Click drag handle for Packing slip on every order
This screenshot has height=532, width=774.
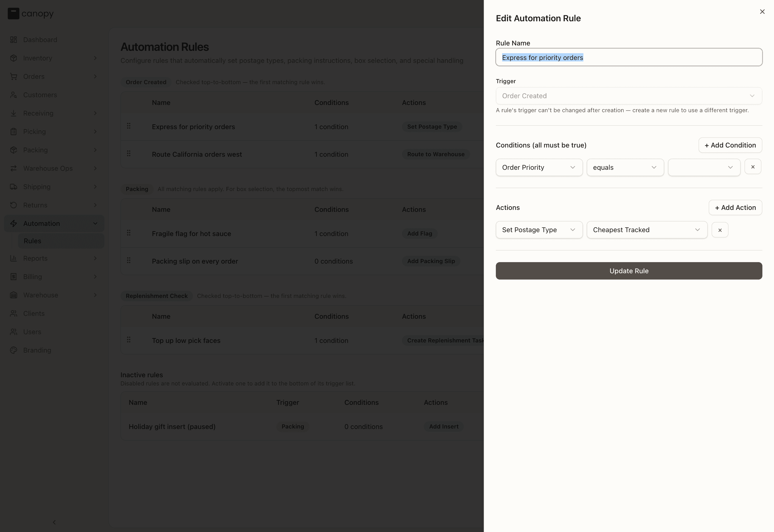129,261
